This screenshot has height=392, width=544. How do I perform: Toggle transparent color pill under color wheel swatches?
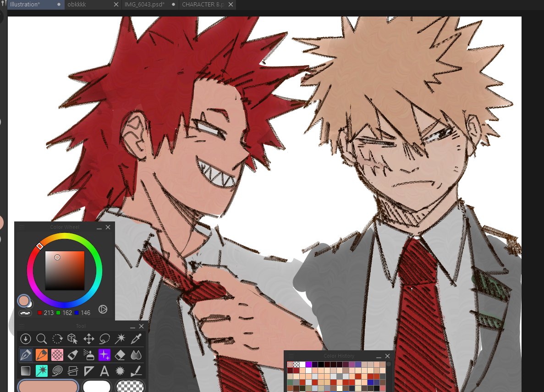25,313
